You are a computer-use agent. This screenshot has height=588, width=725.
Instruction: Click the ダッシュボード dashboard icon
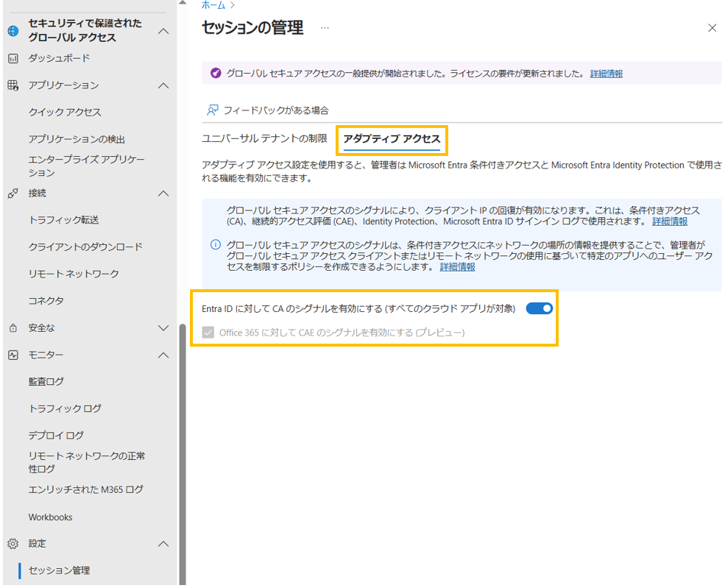(x=13, y=58)
